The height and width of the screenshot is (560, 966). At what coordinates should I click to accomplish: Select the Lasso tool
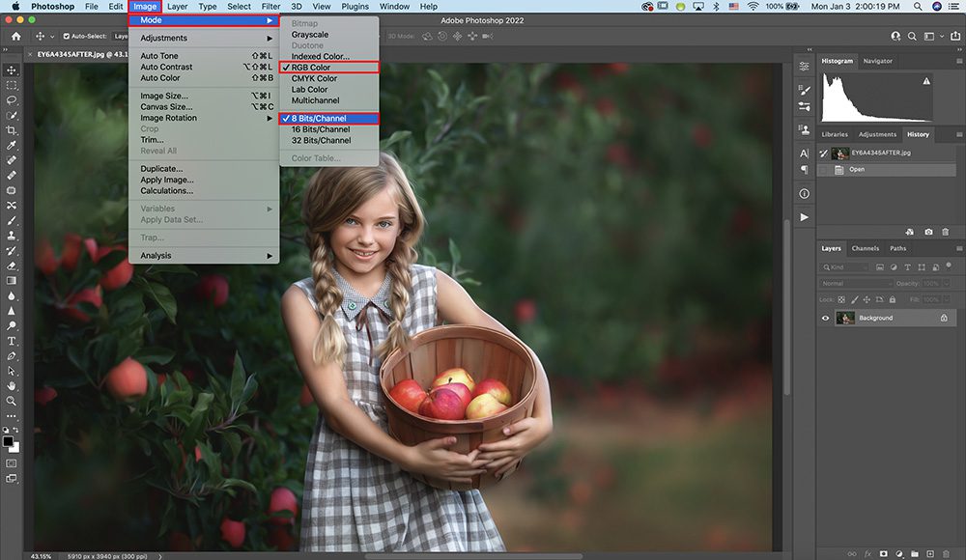[x=13, y=100]
